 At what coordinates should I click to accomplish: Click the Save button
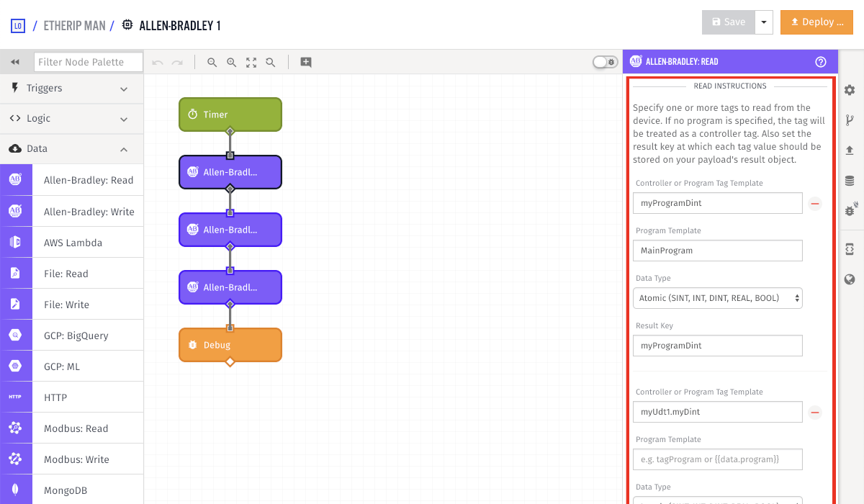(x=729, y=22)
